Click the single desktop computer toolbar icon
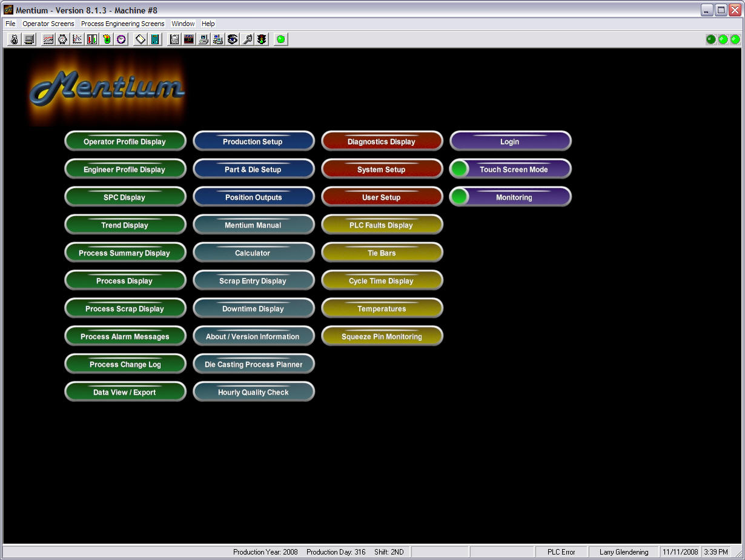 click(x=204, y=39)
